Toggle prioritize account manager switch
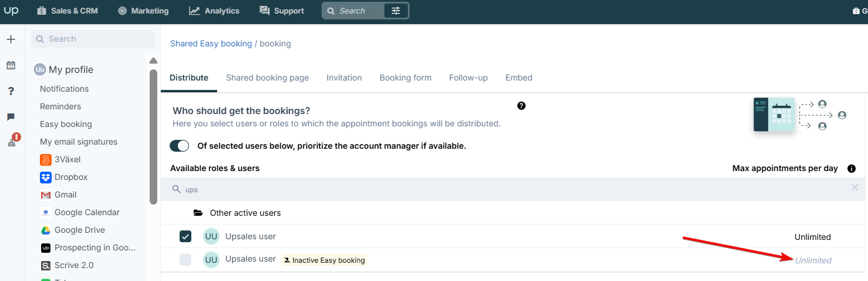868x281 pixels. coord(180,146)
